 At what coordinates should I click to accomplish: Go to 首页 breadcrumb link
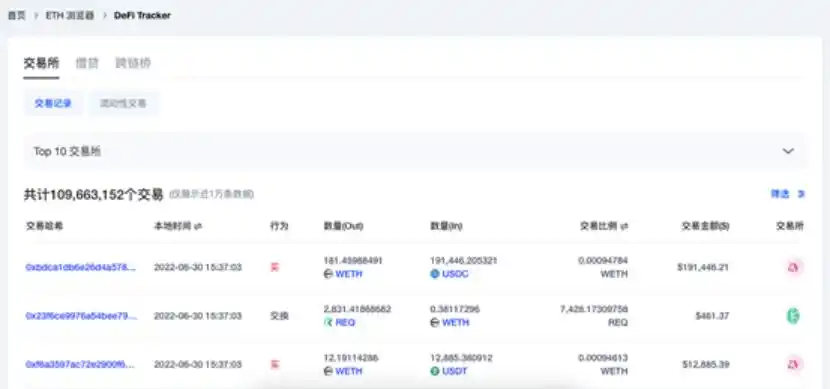[x=17, y=15]
